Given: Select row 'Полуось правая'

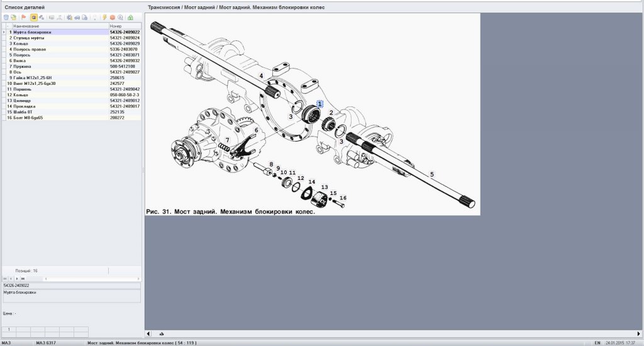Looking at the screenshot, I should coord(72,49).
